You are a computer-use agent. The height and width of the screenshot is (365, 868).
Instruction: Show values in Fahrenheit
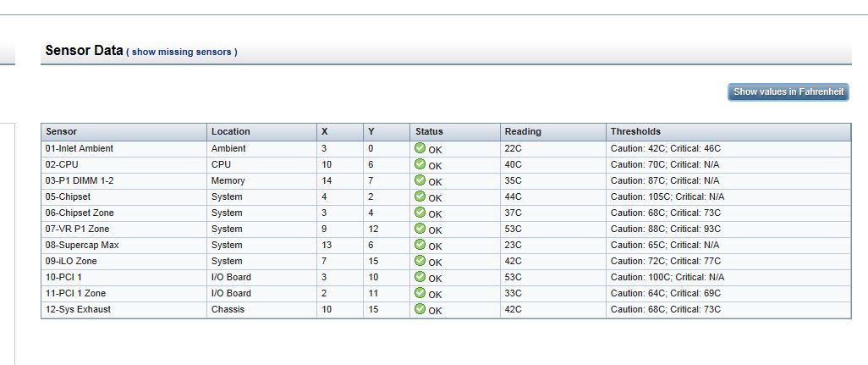coord(788,92)
